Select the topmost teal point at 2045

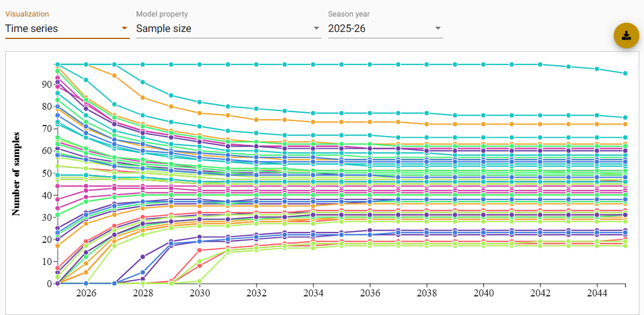(625, 73)
